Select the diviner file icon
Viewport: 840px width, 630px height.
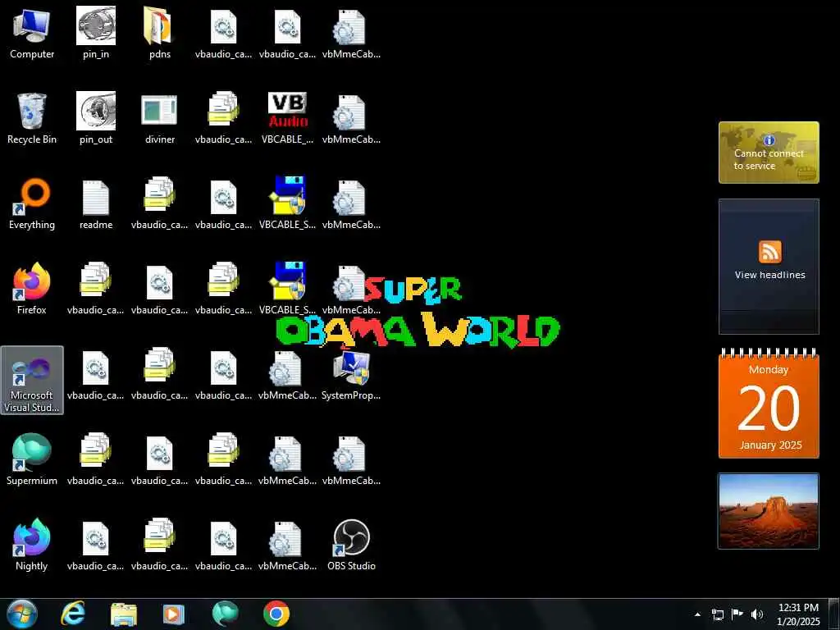click(160, 118)
